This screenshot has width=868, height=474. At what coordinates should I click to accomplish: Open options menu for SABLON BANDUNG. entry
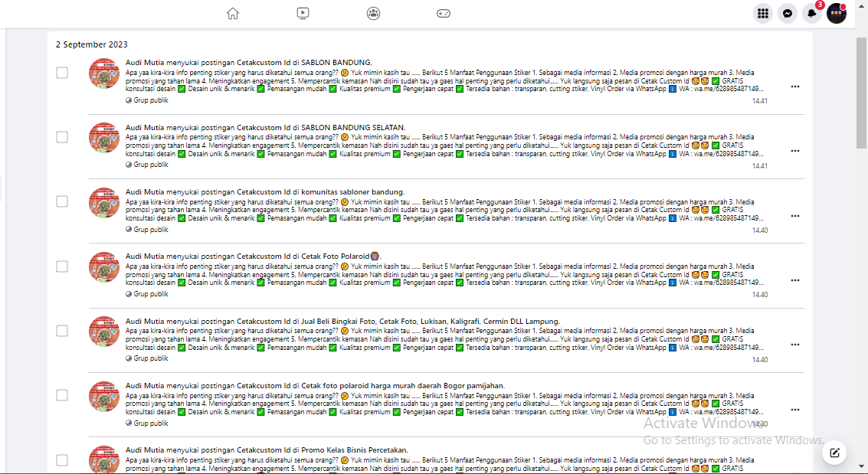pyautogui.click(x=795, y=87)
